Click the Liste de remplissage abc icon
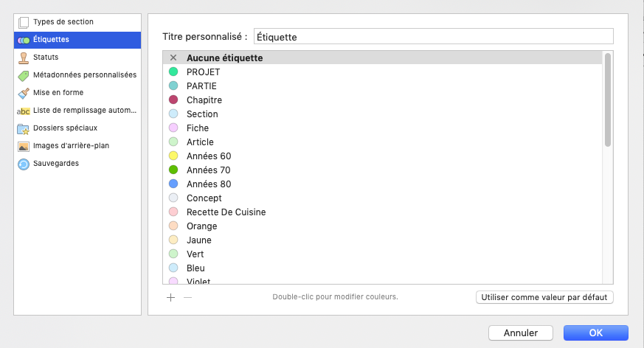 [x=24, y=111]
